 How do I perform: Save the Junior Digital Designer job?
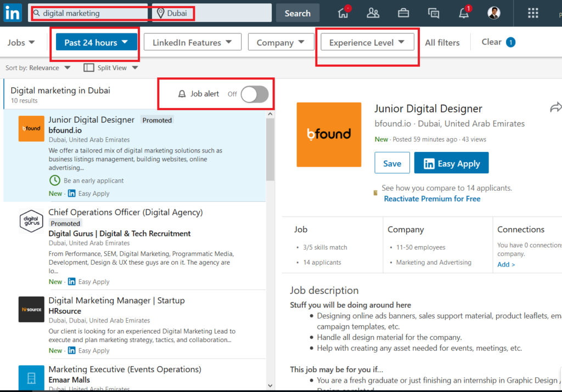click(392, 163)
